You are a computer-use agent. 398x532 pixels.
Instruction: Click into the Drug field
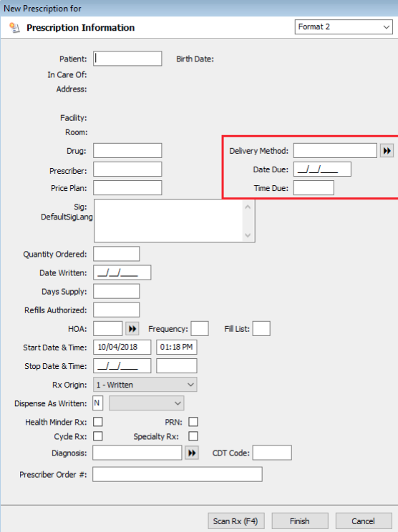pos(127,151)
